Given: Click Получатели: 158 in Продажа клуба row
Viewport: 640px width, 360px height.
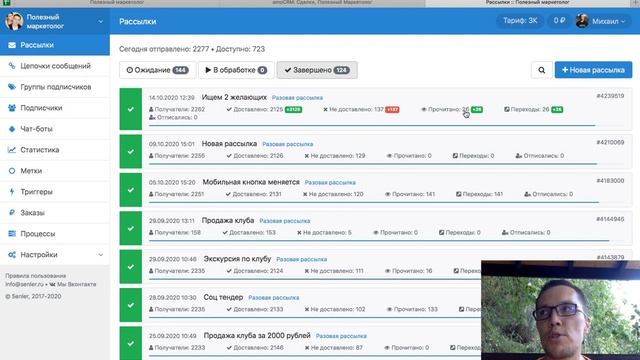Looking at the screenshot, I should [175, 233].
